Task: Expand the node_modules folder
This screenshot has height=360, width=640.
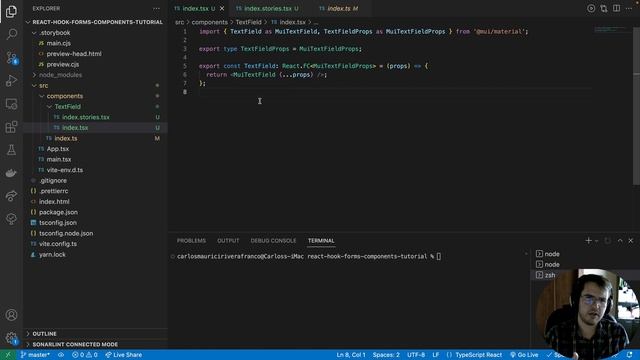Action: [x=95, y=75]
